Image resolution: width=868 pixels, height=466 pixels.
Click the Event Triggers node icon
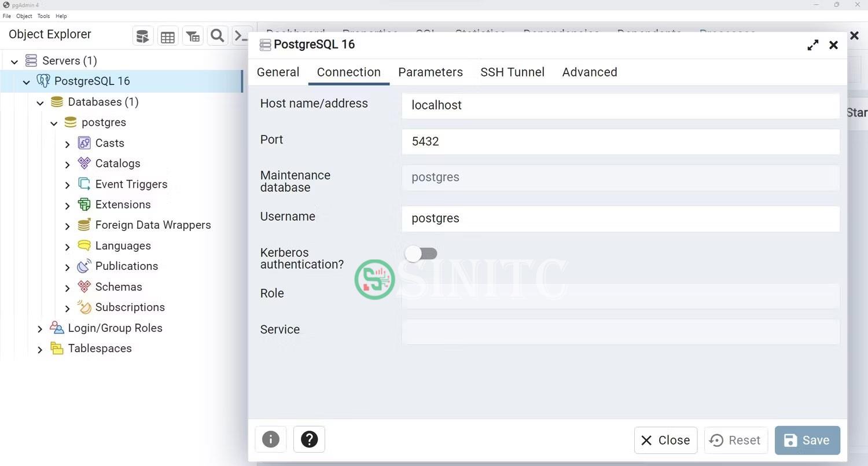point(84,184)
